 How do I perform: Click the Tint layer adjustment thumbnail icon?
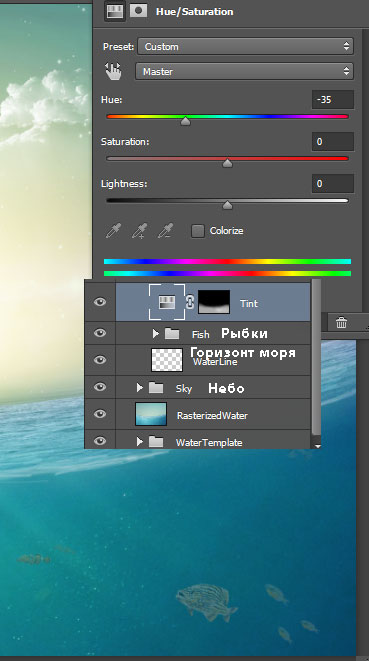click(x=167, y=302)
